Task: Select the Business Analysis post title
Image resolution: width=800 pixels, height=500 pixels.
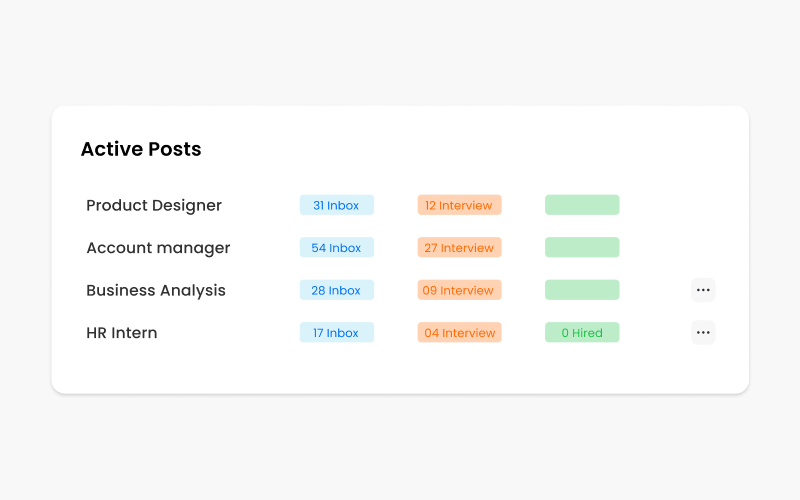Action: [x=156, y=290]
